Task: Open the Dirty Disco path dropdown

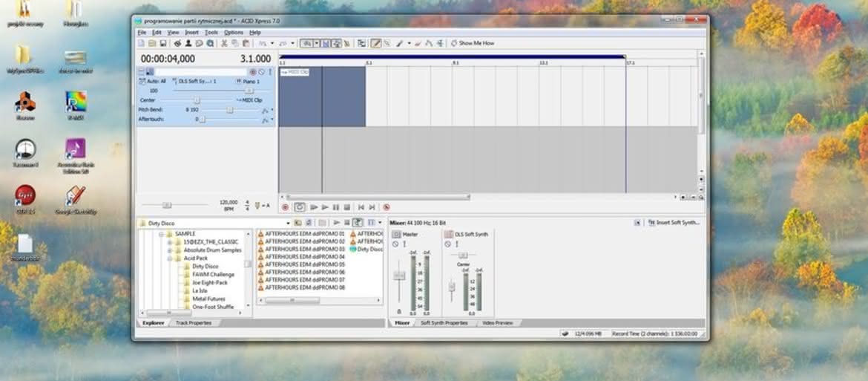Action: point(288,222)
